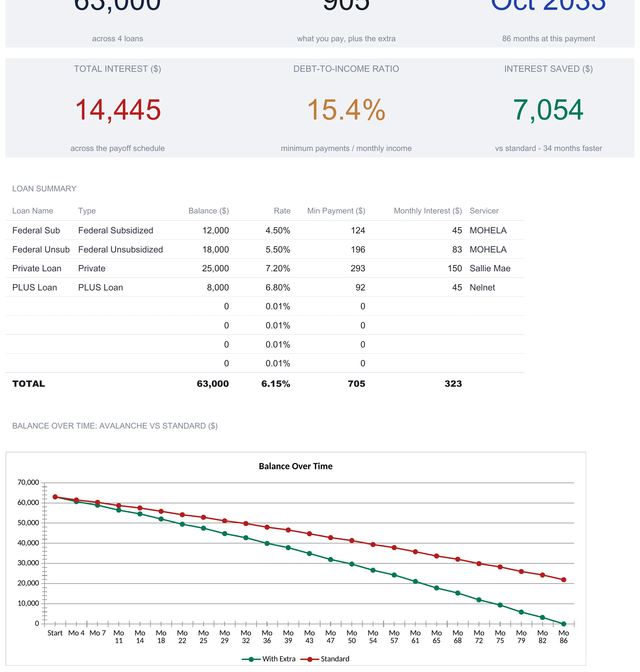Select the Federal Subsidized type cell
Screen dimensions: 640x672
click(x=116, y=231)
